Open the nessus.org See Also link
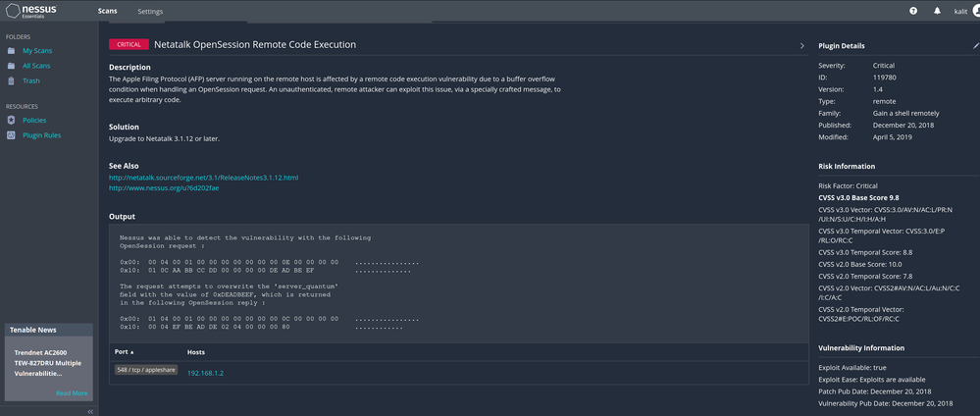980x416 pixels. (163, 188)
